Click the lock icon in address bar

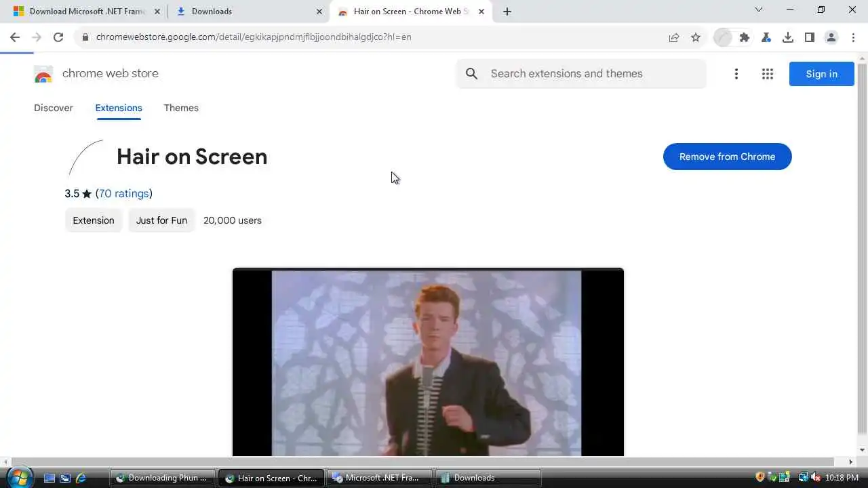pos(85,37)
